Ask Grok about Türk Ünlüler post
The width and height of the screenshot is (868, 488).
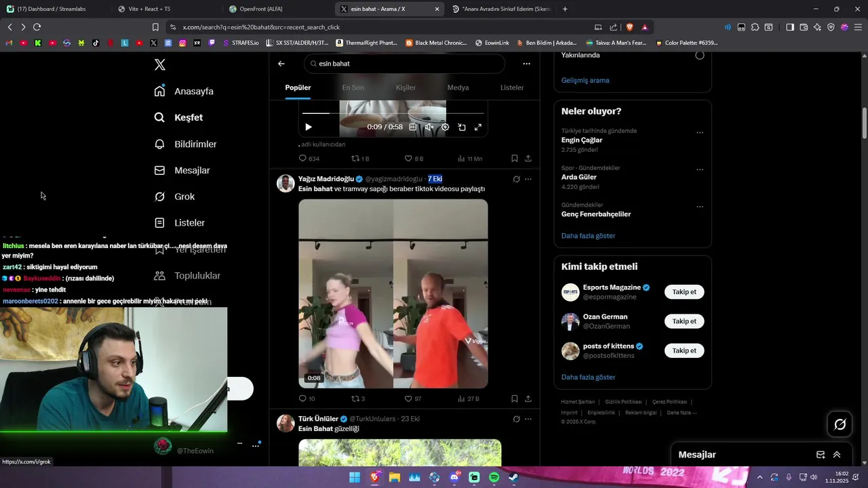(516, 420)
